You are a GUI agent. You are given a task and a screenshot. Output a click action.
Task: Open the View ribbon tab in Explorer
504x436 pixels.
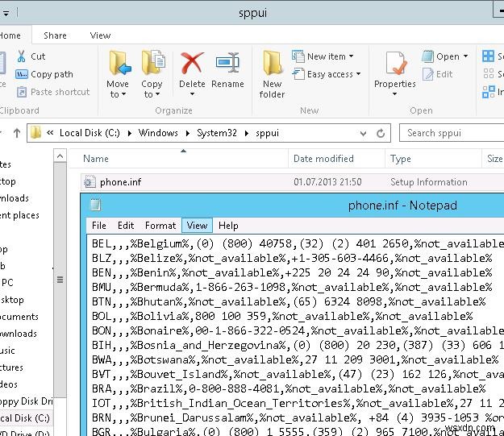100,35
